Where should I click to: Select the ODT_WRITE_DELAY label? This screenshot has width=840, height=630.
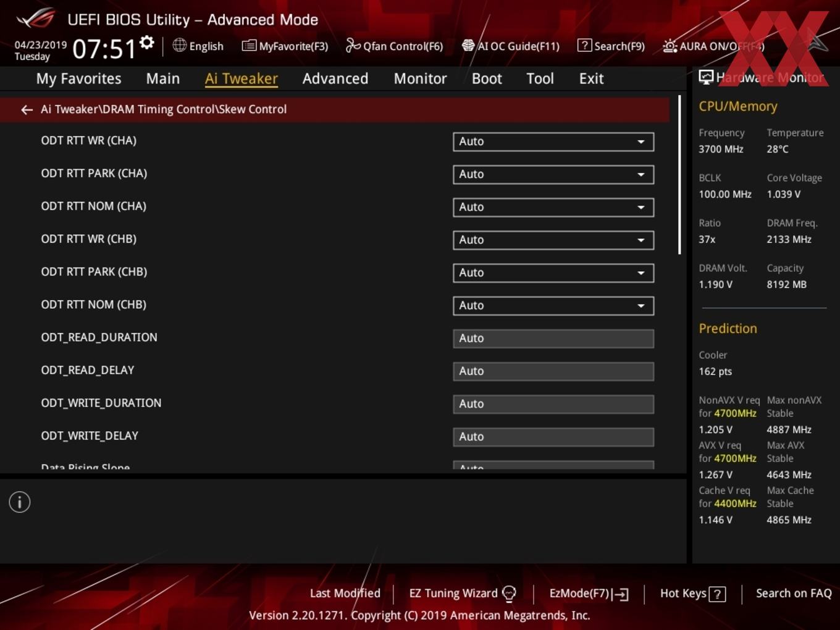[x=90, y=435]
